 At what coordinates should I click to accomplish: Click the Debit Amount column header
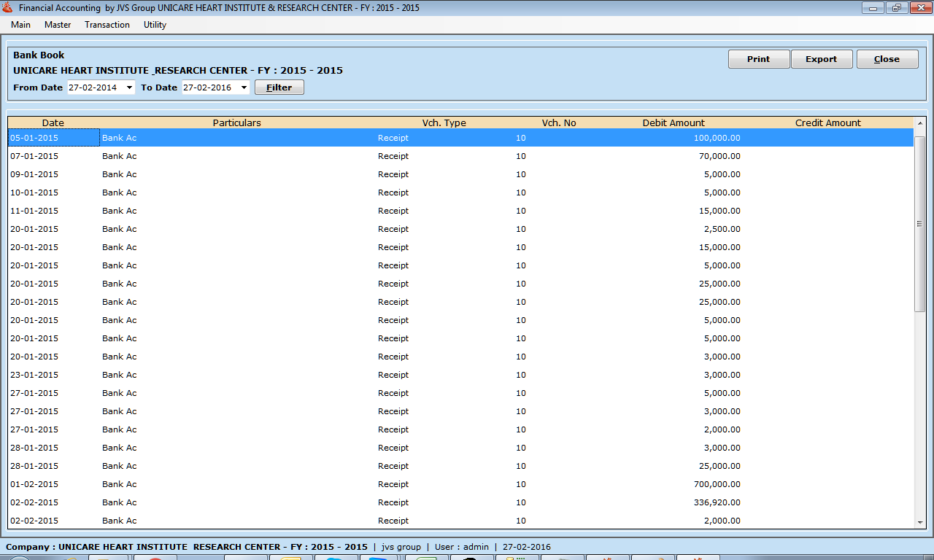pyautogui.click(x=674, y=122)
